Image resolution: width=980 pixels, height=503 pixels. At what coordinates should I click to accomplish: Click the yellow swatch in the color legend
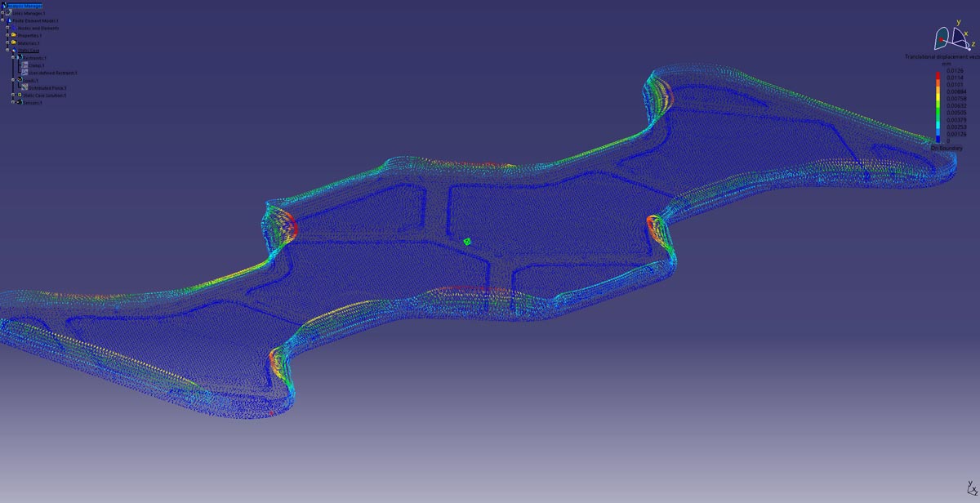938,97
